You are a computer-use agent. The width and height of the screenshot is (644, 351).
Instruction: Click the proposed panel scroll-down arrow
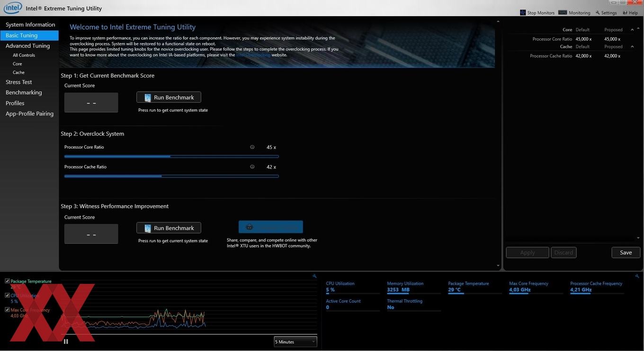point(638,238)
